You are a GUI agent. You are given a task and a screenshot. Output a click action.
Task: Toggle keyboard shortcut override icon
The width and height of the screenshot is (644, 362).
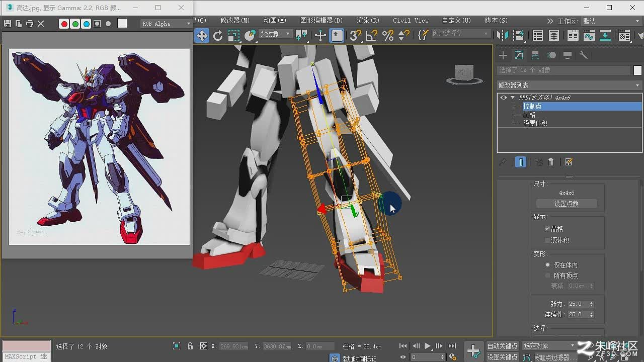[x=337, y=35]
